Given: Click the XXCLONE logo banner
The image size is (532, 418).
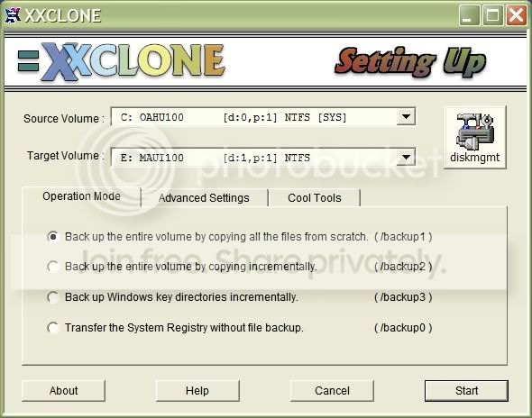Looking at the screenshot, I should 133,61.
